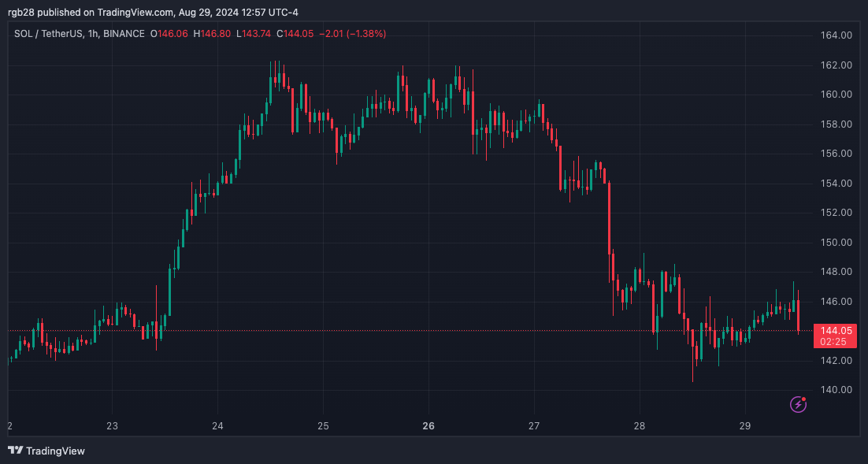
Task: Click the 164.00 price axis label
Action: 836,35
